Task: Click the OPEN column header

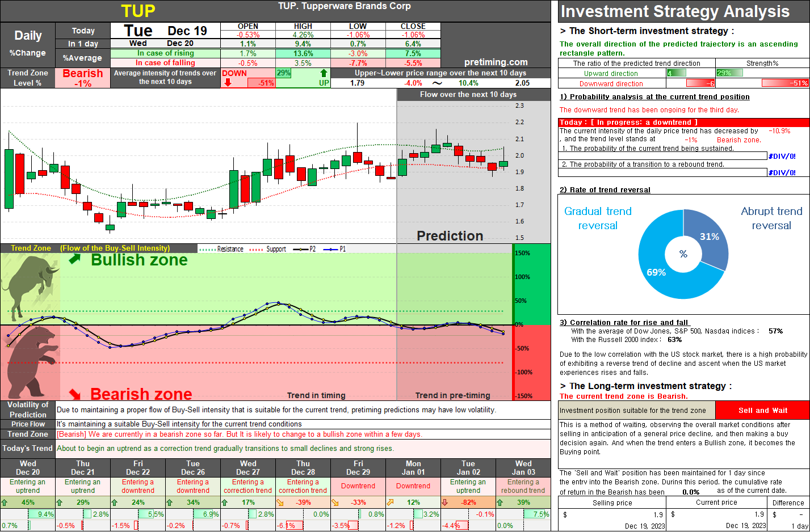Action: point(248,26)
